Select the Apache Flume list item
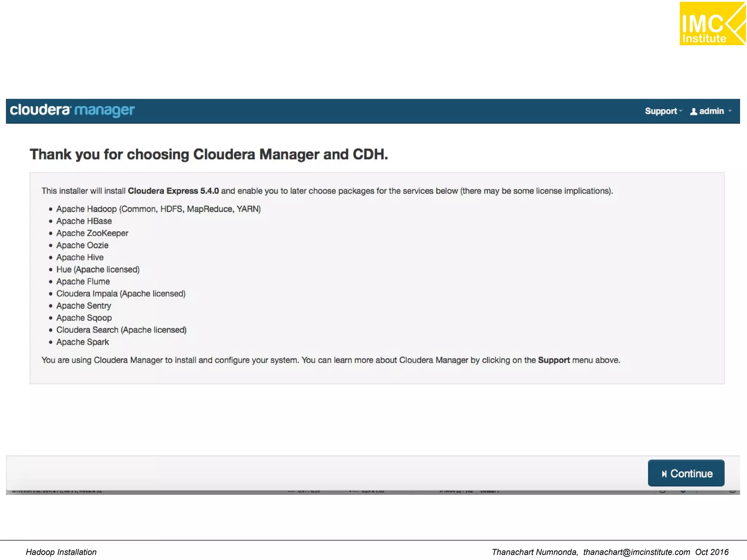Image resolution: width=747 pixels, height=560 pixels. click(83, 281)
